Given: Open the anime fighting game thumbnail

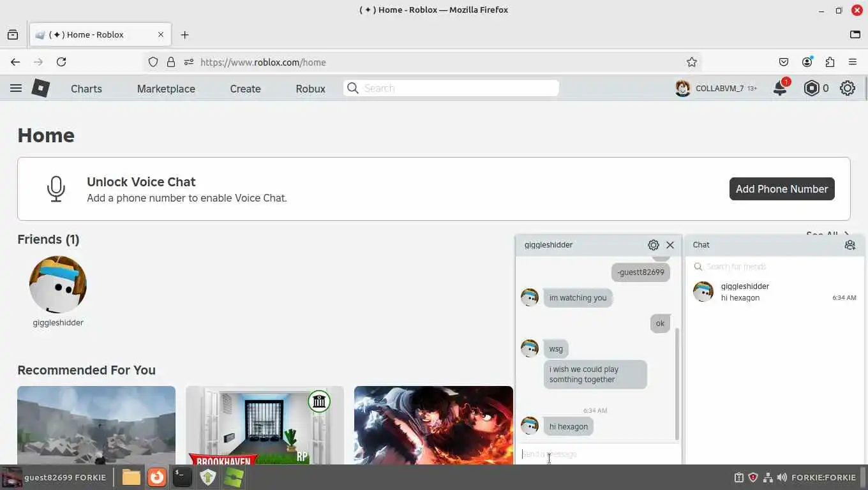Looking at the screenshot, I should [x=433, y=425].
